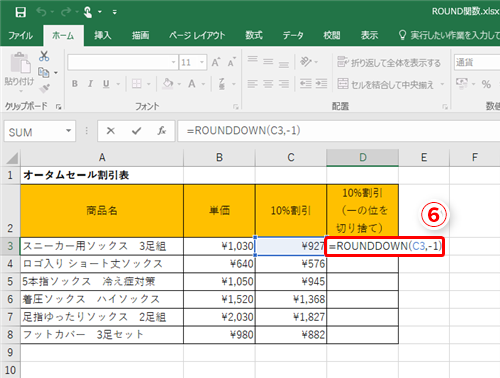
Task: Click Increase Font Size icon
Action: (216, 62)
